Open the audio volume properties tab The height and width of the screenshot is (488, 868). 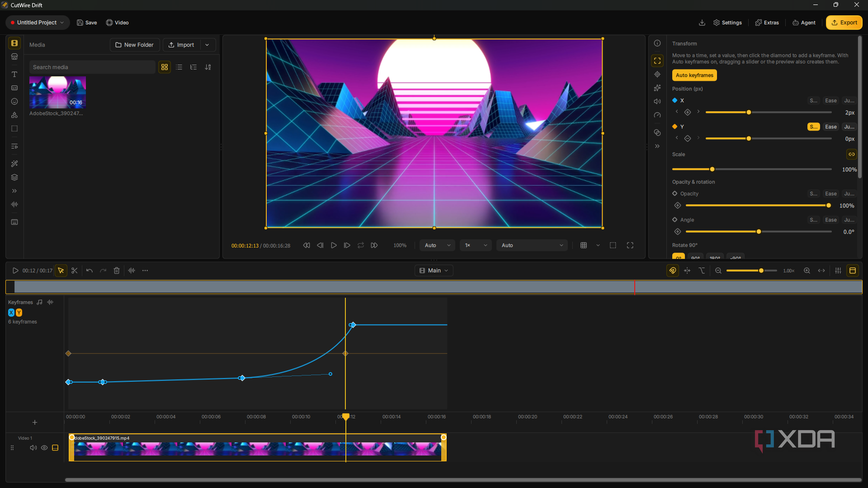click(657, 101)
